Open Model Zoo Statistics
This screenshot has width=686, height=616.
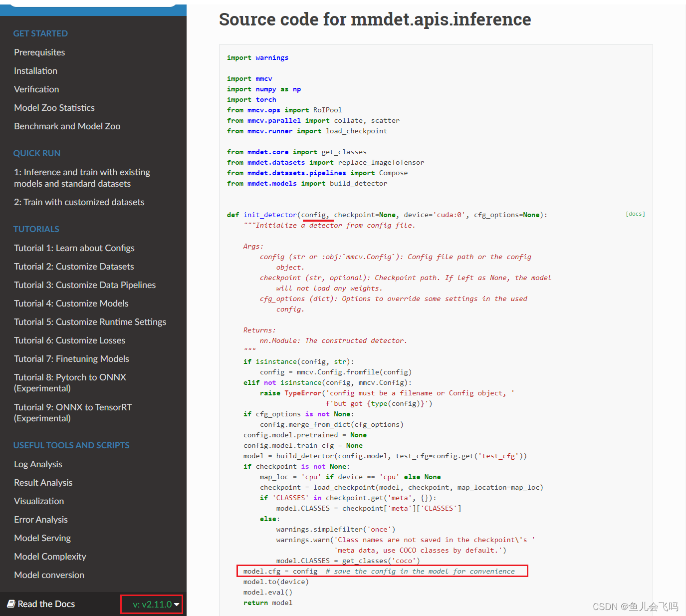coord(54,107)
